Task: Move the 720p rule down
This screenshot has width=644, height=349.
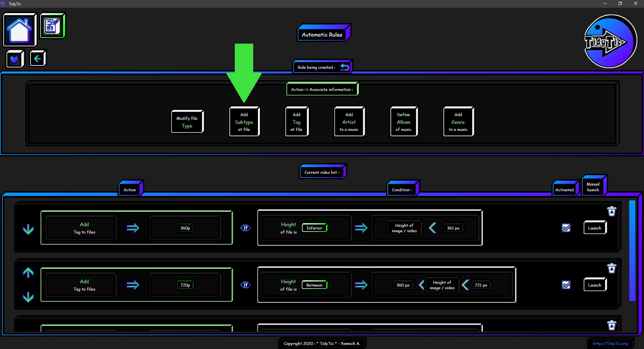Action: (28, 297)
